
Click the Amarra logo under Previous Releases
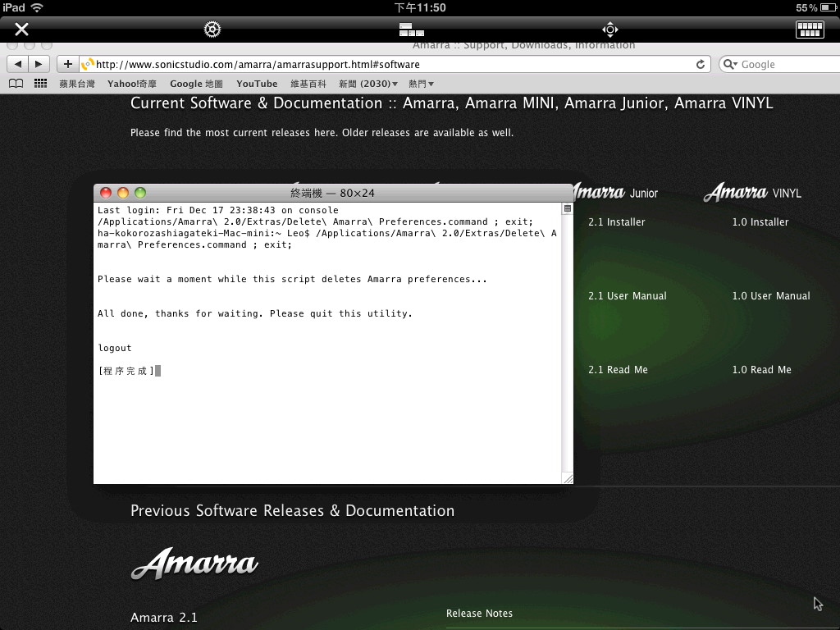click(x=194, y=564)
